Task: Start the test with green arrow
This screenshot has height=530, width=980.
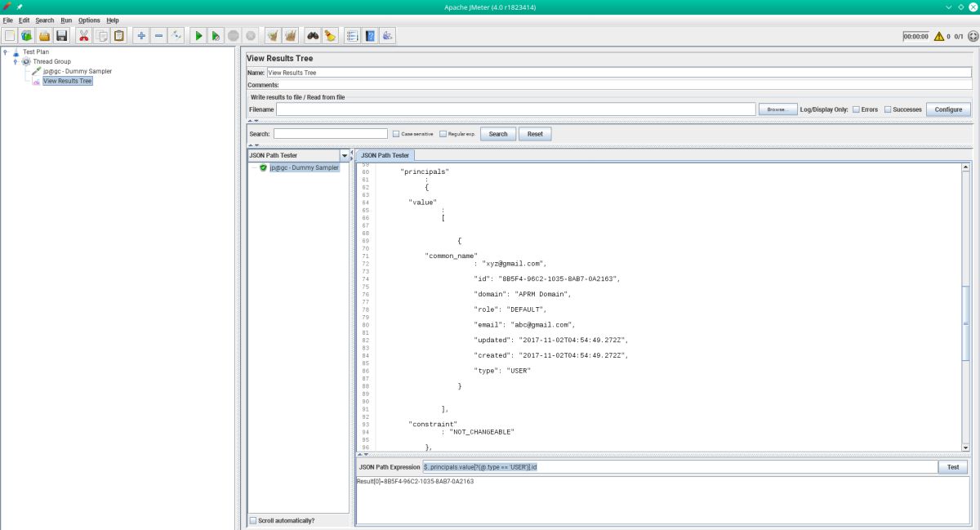Action: pos(198,35)
